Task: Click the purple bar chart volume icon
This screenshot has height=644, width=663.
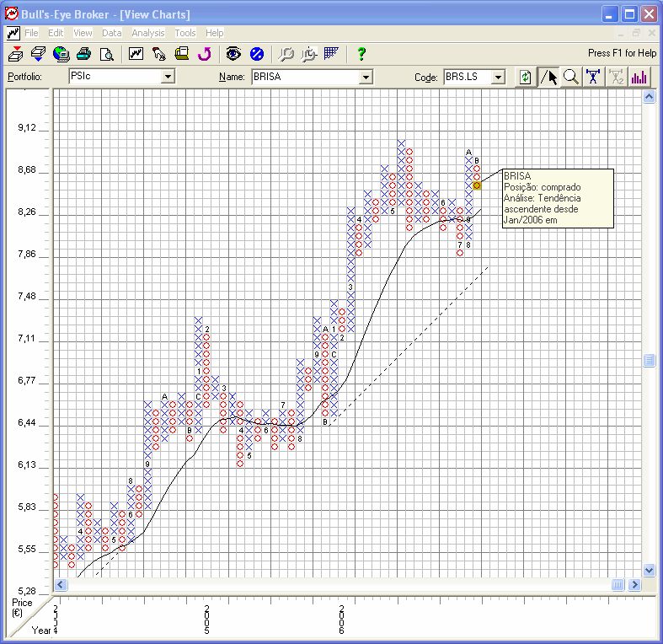Action: pos(639,77)
